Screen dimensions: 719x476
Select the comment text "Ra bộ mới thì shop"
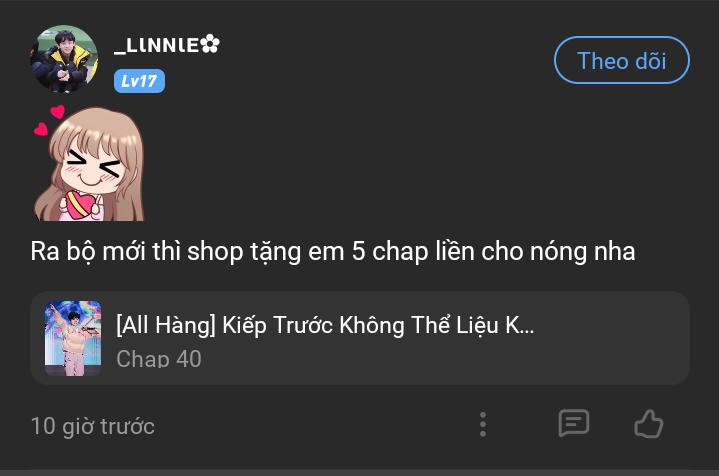tap(137, 252)
